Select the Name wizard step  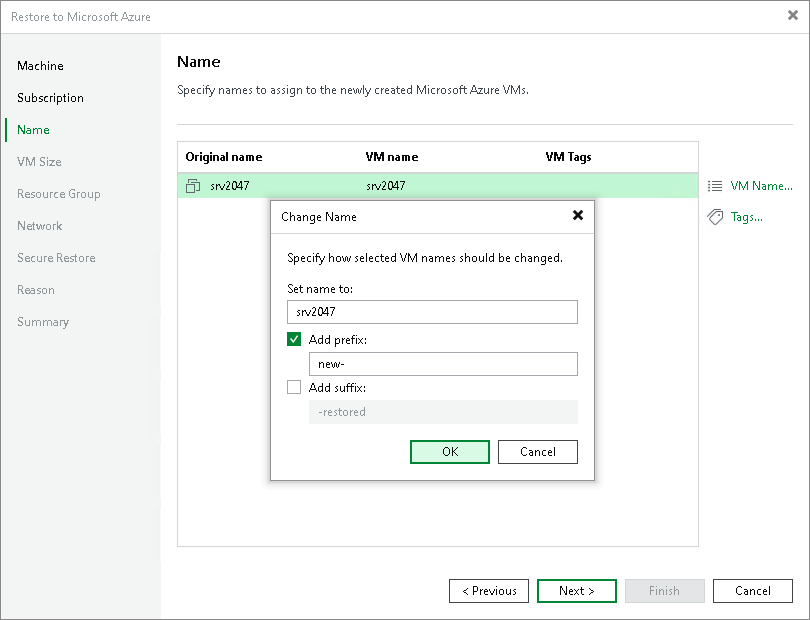(33, 130)
